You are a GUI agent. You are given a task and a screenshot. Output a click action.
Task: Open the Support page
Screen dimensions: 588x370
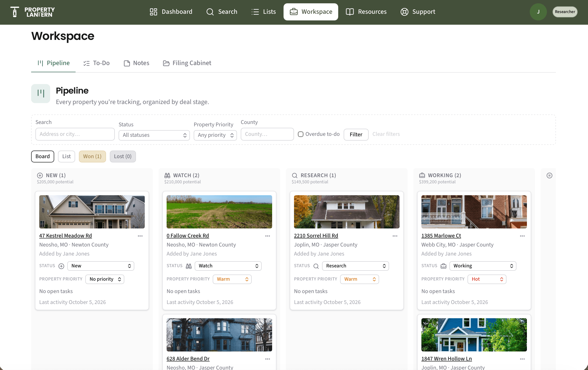(x=418, y=12)
